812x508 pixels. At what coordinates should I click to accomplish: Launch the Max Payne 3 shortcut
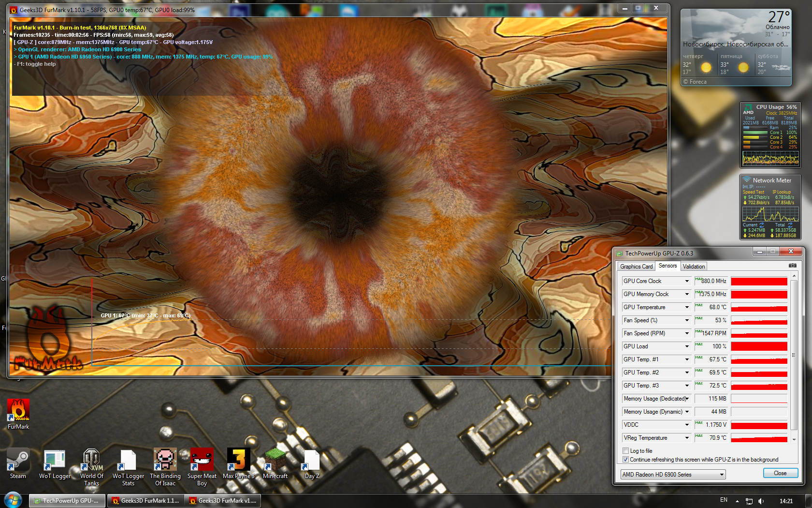pos(239,463)
